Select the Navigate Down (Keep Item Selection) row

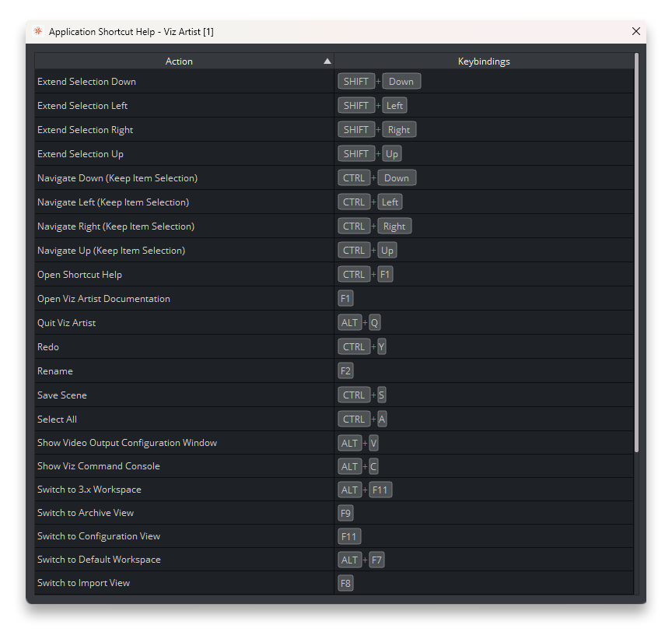[117, 178]
